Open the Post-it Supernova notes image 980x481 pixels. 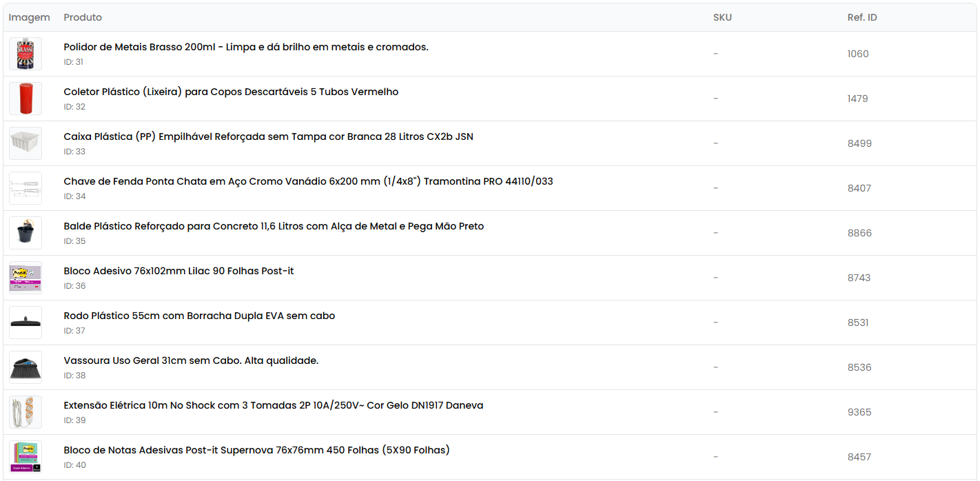[25, 457]
